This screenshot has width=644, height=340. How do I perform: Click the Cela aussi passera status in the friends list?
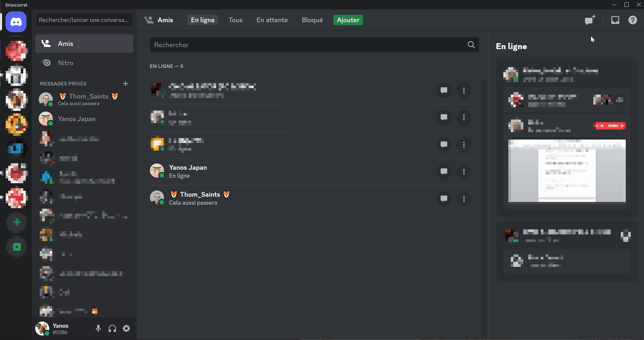193,203
